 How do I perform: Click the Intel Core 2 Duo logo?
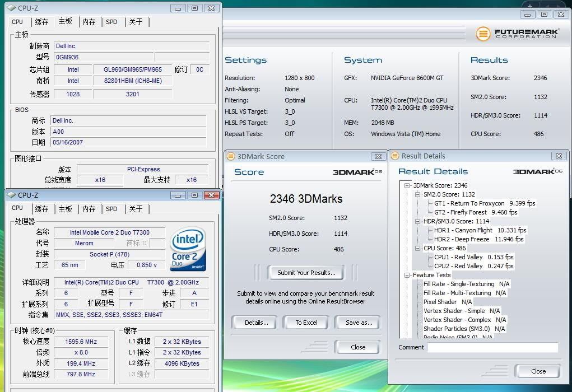click(x=188, y=249)
